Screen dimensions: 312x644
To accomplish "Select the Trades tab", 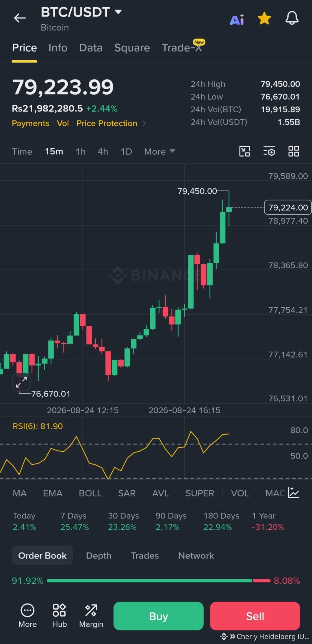I will (145, 555).
